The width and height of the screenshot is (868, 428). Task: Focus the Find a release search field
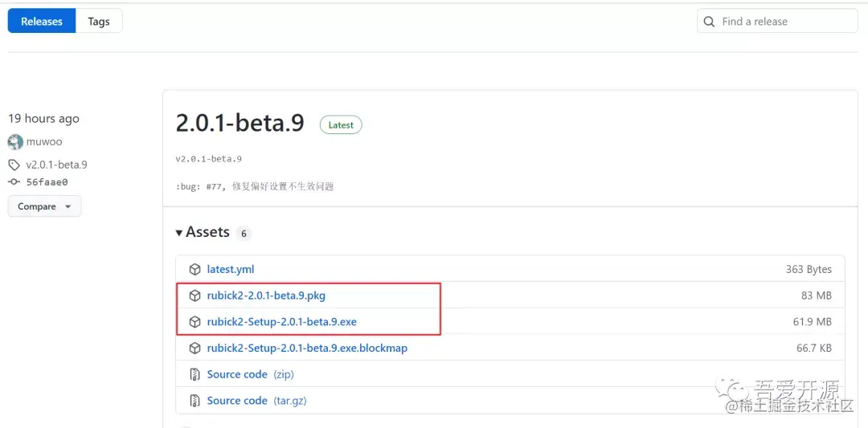click(x=777, y=22)
